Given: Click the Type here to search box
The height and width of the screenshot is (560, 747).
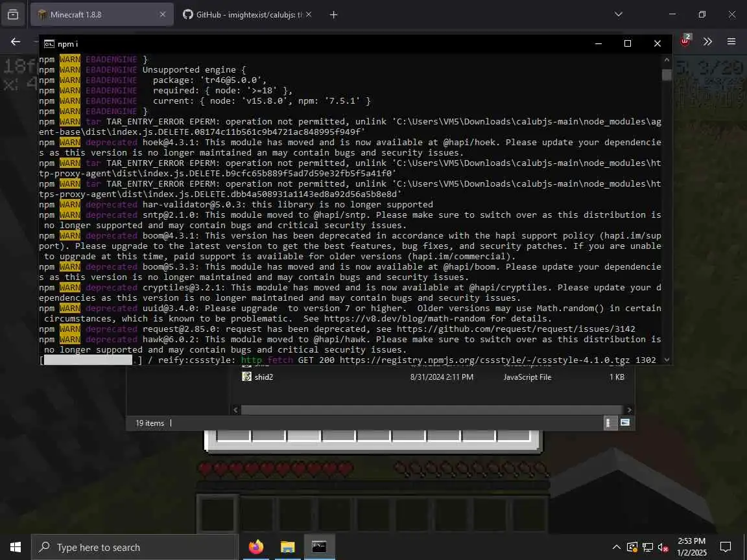Looking at the screenshot, I should (134, 547).
